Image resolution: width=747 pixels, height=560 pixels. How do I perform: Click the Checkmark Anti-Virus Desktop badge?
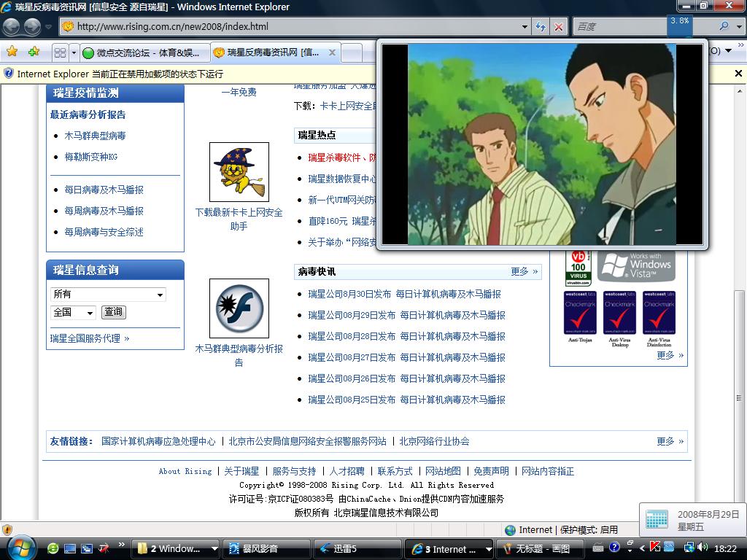[619, 318]
